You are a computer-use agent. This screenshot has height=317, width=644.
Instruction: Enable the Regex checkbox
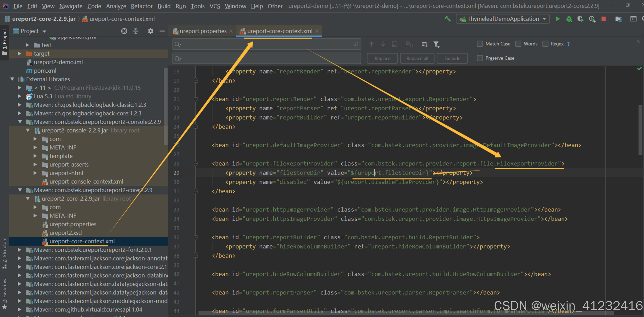[x=545, y=44]
